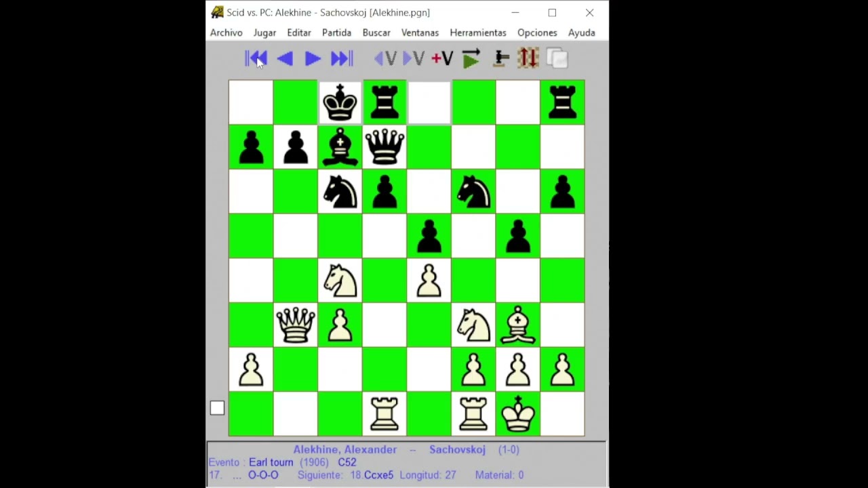Open the Herramientas menu
Image resolution: width=868 pixels, height=488 pixels.
[x=478, y=33]
